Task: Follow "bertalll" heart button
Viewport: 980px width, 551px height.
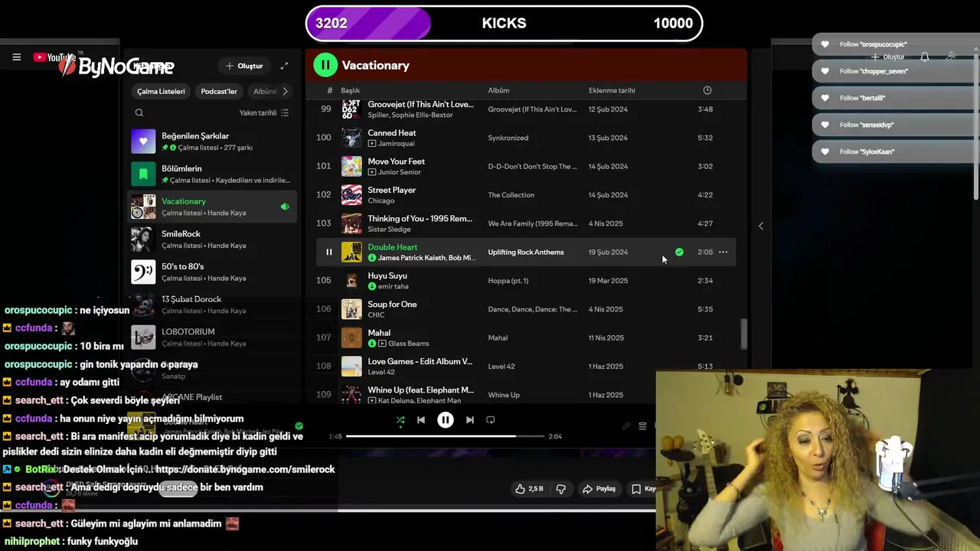Action: pos(825,98)
